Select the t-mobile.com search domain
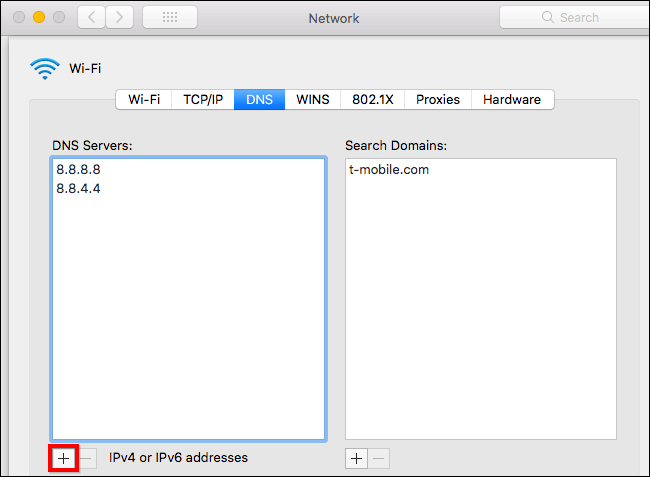The height and width of the screenshot is (477, 650). click(389, 169)
